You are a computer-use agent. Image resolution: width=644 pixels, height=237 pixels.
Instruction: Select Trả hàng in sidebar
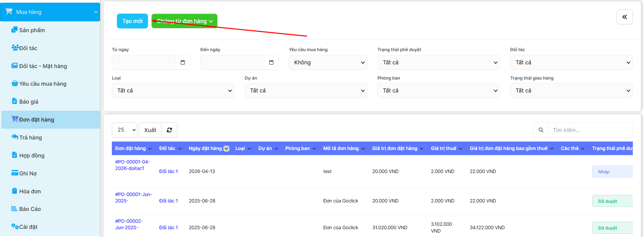[30, 137]
